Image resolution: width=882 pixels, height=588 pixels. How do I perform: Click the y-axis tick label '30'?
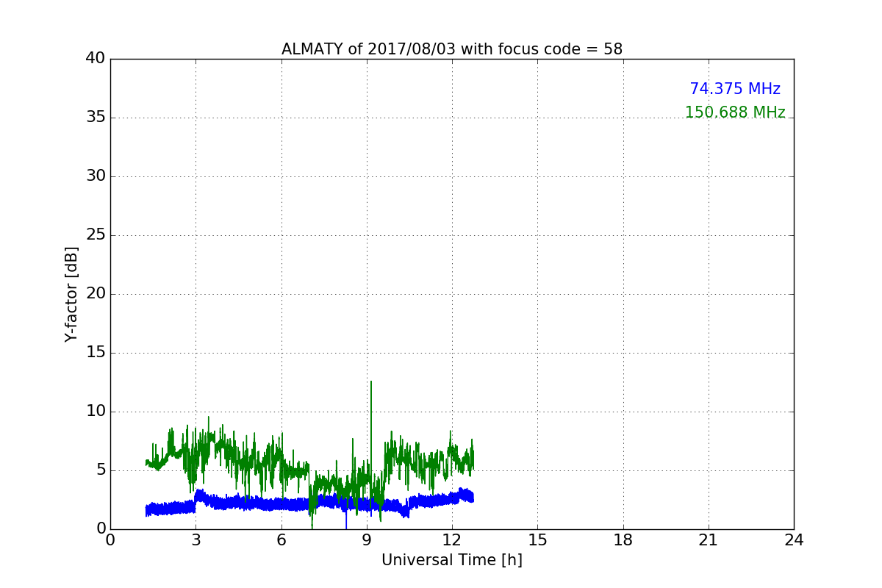pos(96,176)
